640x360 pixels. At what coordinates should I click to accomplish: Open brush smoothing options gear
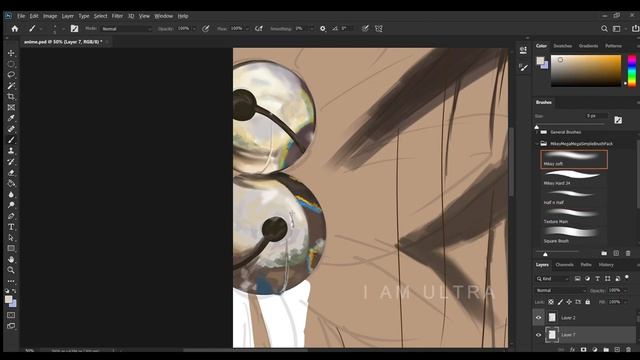click(322, 29)
